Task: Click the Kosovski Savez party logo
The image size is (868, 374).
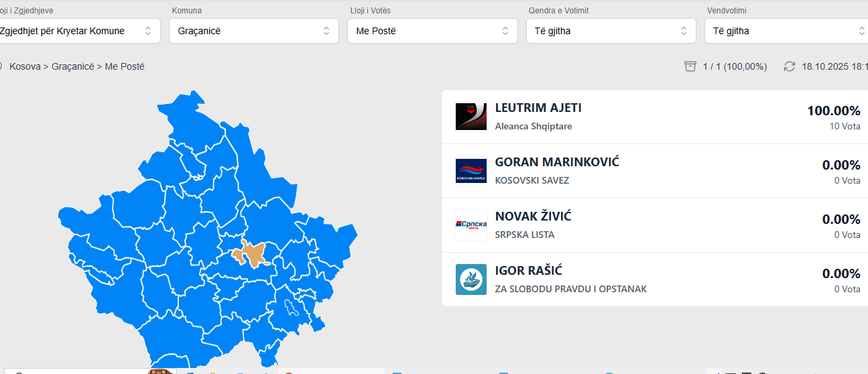Action: coord(471,171)
